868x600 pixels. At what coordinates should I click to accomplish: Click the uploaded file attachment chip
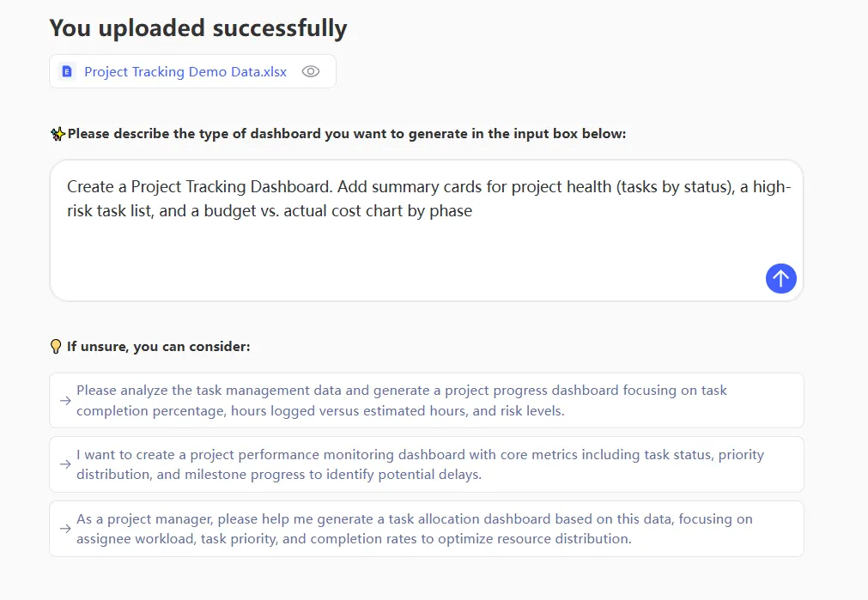tap(192, 71)
